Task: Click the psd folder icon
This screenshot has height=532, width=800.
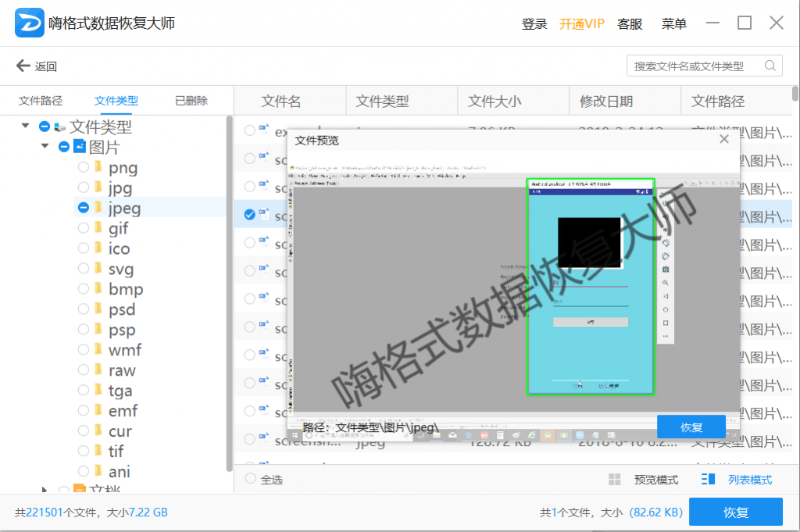Action: pos(98,309)
